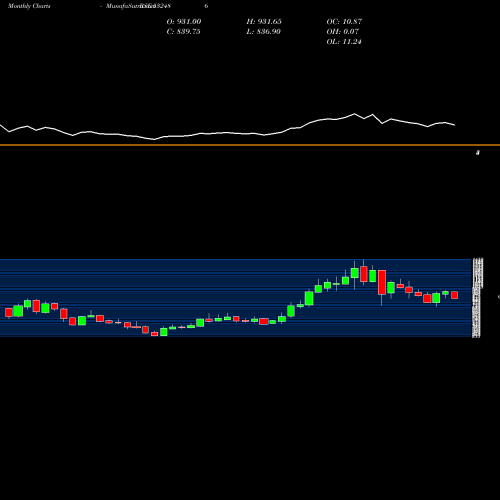Click the 'H: 931.65' high value
The width and height of the screenshot is (500, 500).
tap(264, 21)
